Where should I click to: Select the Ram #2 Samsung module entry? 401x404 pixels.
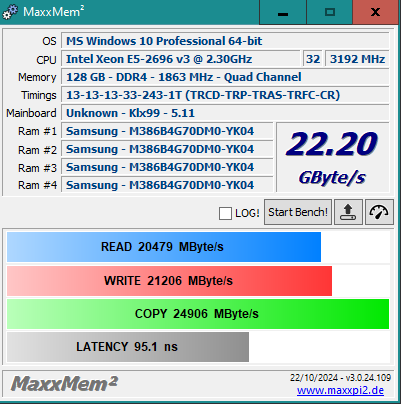[x=167, y=149]
